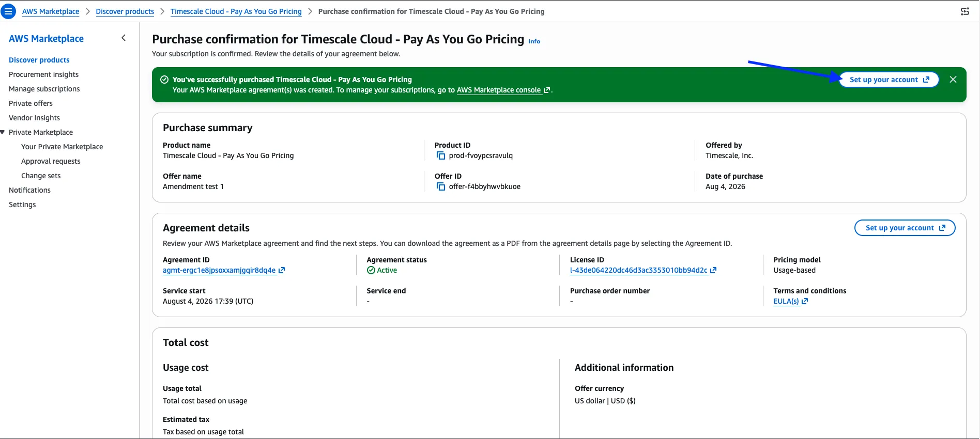
Task: Open Settings in sidebar
Action: pos(22,205)
